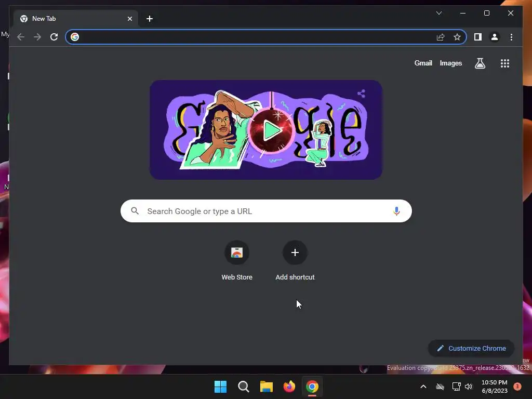532x399 pixels.
Task: Open network status tray icon
Action: point(456,387)
